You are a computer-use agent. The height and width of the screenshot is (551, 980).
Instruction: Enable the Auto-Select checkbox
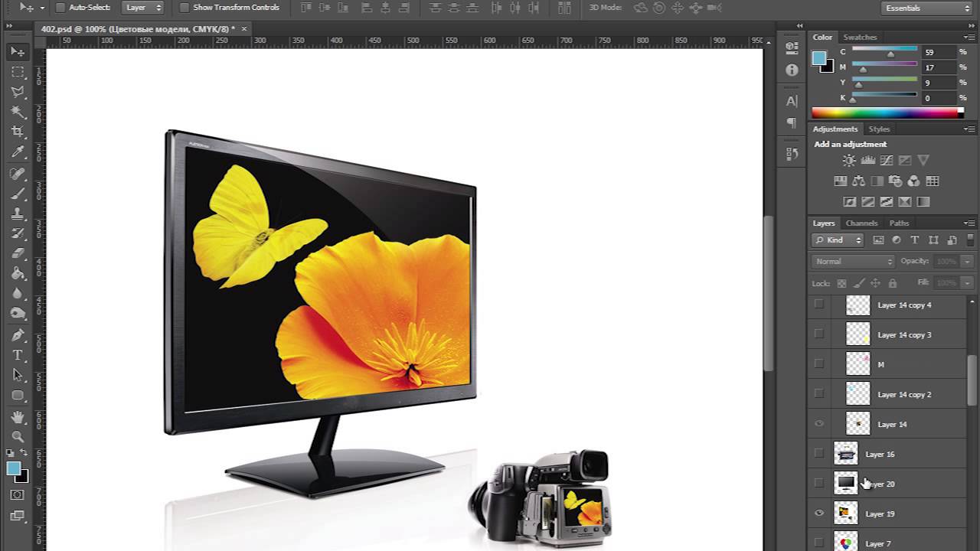60,8
